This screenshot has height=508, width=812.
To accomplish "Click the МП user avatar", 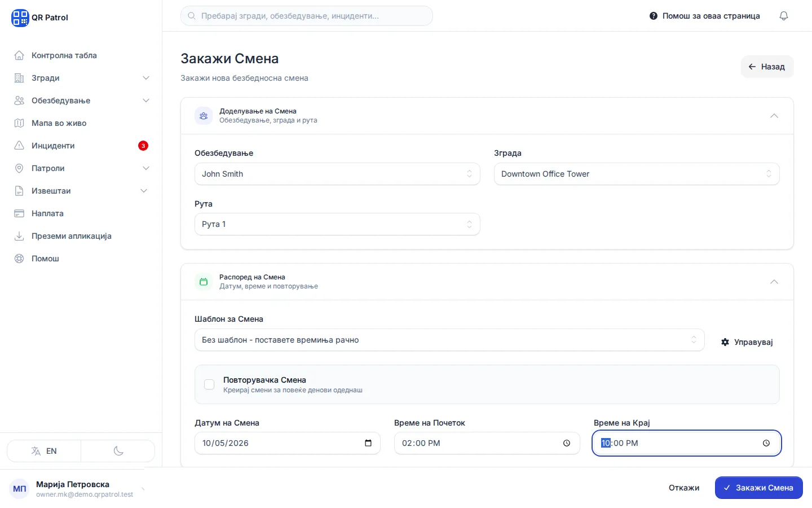I will (20, 489).
